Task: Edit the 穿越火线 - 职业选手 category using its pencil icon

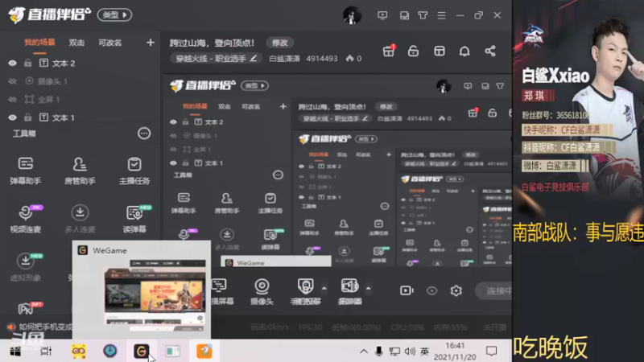Action: click(254, 58)
